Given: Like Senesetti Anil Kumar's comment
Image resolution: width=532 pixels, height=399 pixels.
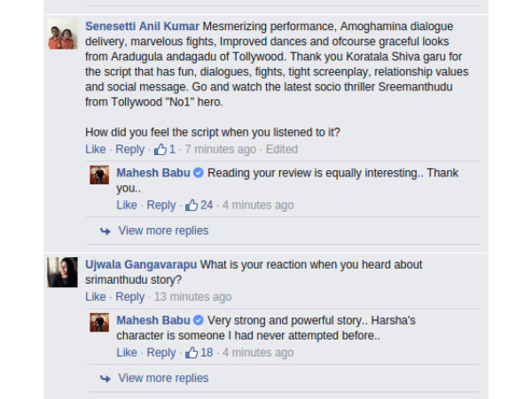Looking at the screenshot, I should click(x=95, y=149).
